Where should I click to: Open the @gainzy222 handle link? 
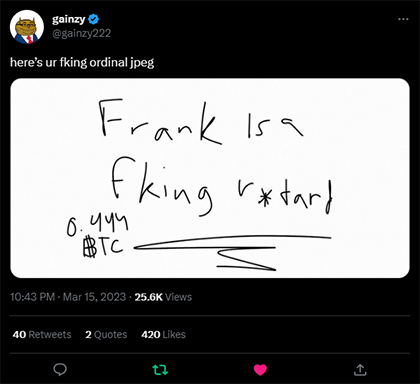(82, 33)
